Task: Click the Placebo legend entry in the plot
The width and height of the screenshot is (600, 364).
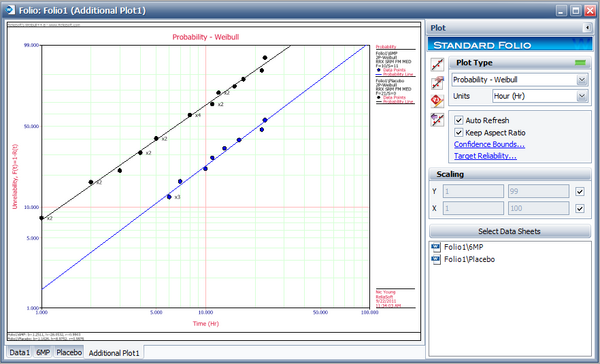Action: (395, 91)
